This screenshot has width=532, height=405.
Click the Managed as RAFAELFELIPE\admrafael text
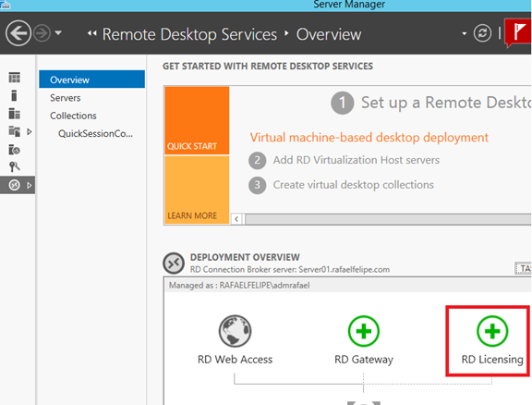tap(239, 286)
